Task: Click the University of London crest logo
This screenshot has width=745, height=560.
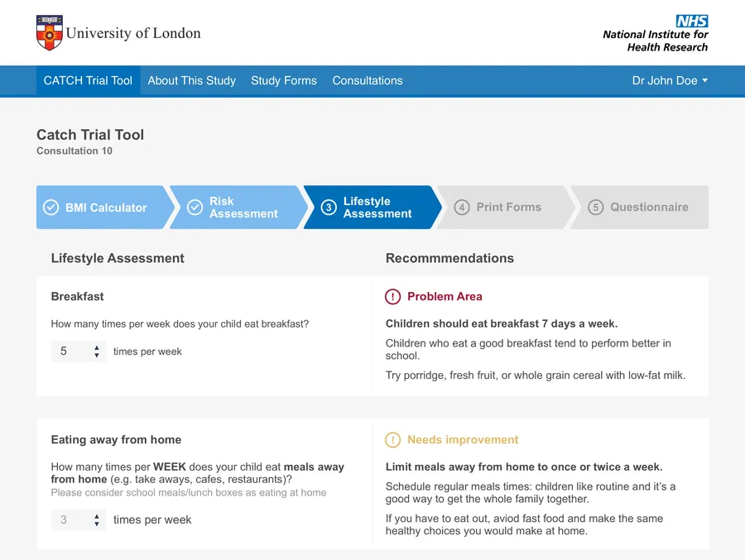Action: click(x=50, y=33)
